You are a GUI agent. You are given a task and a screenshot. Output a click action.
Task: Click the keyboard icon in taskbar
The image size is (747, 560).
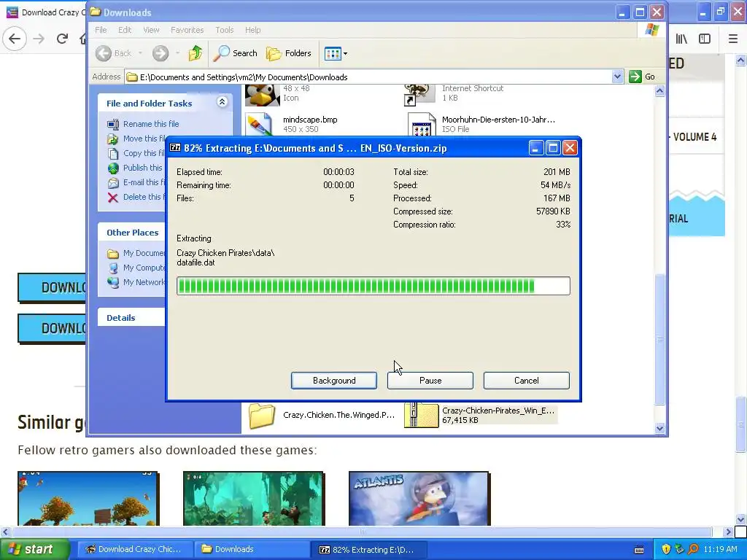point(639,550)
